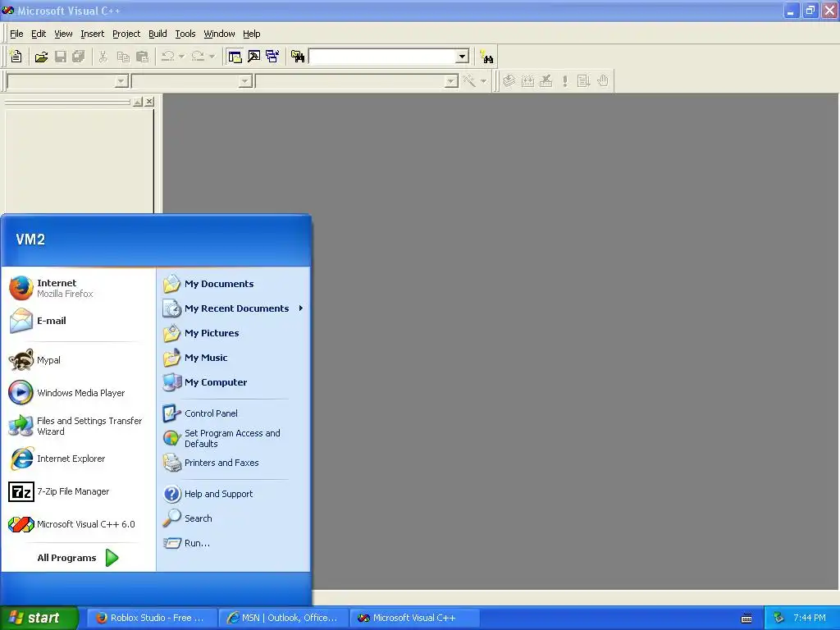
Task: Click the Undo arrow icon
Action: point(167,57)
